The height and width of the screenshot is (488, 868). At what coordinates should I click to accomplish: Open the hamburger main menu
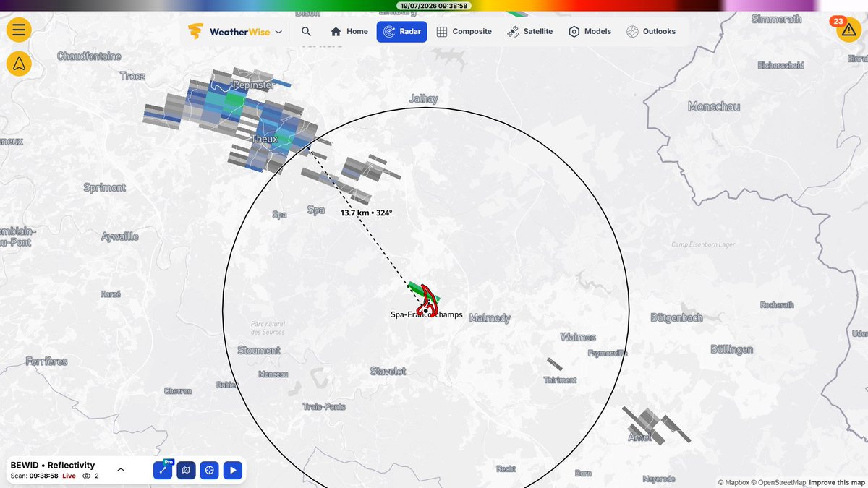click(x=19, y=30)
